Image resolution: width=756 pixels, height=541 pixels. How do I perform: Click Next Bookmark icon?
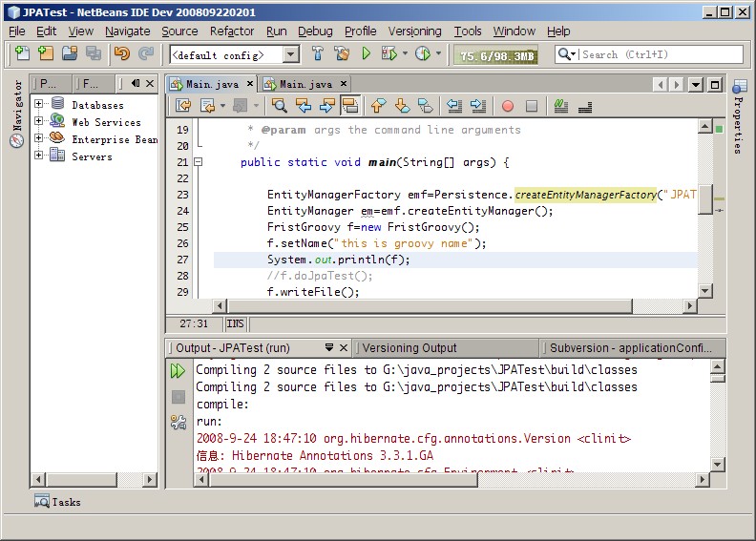tap(402, 105)
